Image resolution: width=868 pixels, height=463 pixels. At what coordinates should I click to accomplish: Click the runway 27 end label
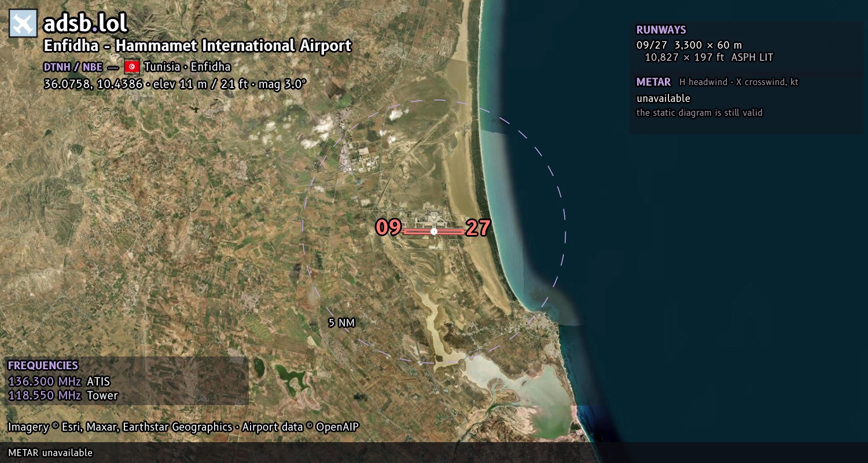coord(478,228)
